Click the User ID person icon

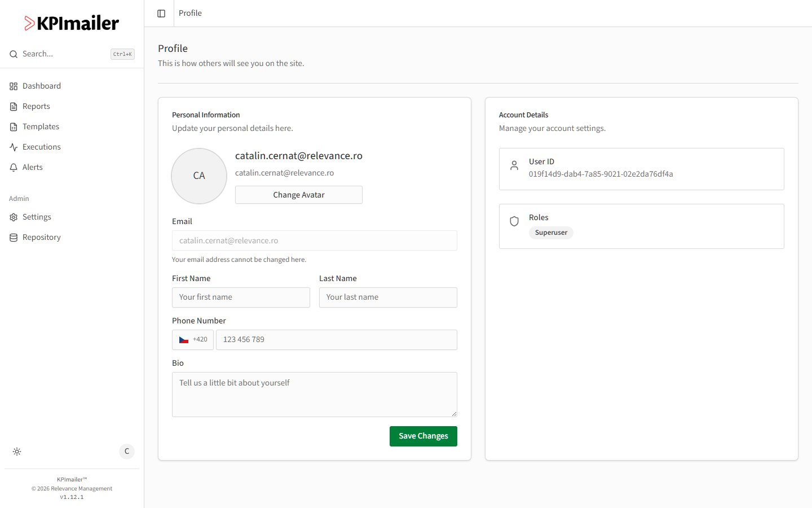[514, 165]
